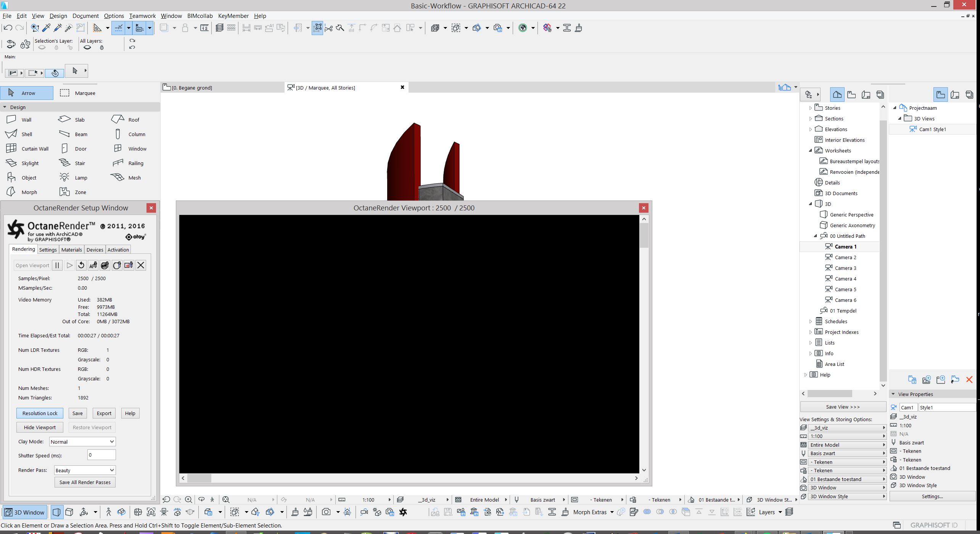This screenshot has width=980, height=534.
Task: Click the viewport horizontal scrollbar thumb
Action: click(x=199, y=478)
